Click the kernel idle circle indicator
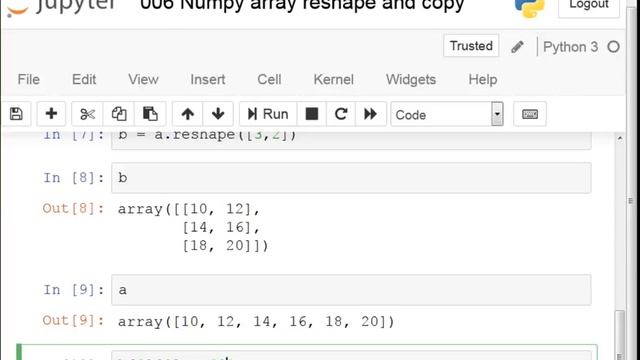The image size is (640, 360). tap(613, 47)
